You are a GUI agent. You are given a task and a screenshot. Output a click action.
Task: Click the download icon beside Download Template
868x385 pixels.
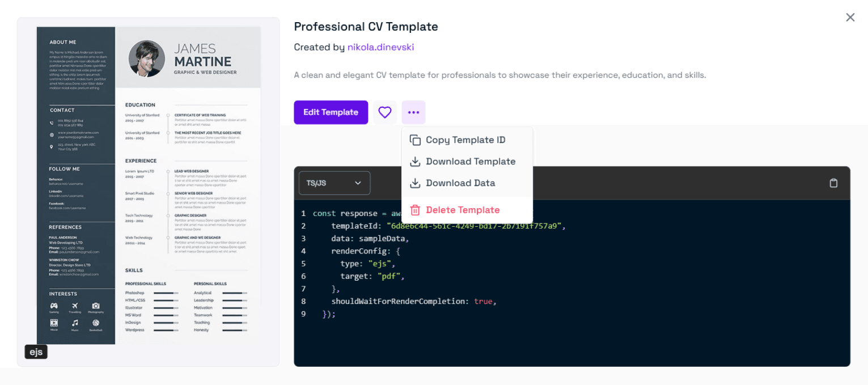click(415, 162)
